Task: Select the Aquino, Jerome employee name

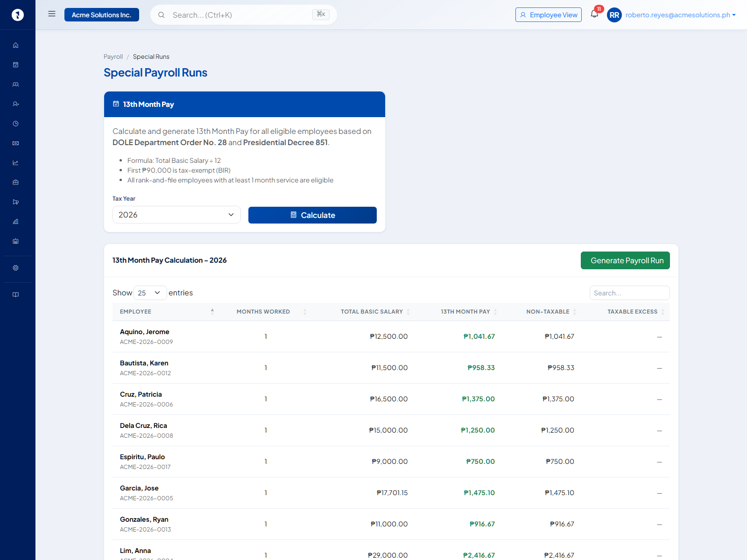Action: 145,332
